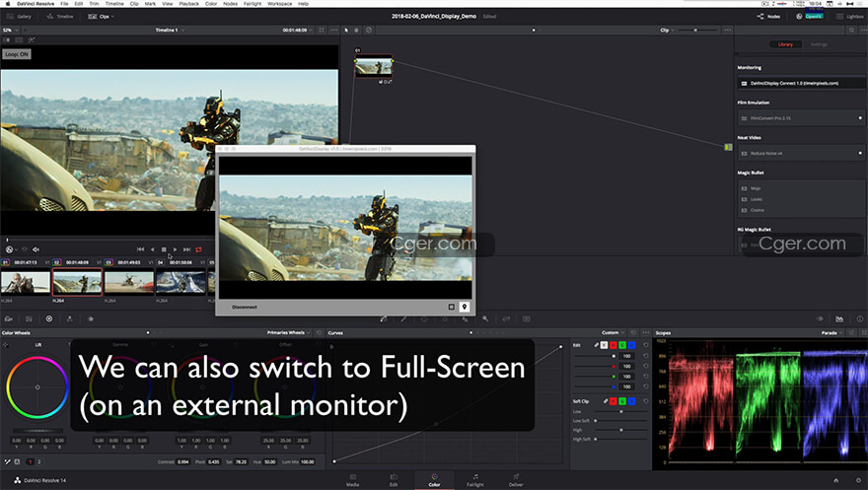Select clip 03 thumbnail in the timeline
This screenshot has height=490, width=868.
pos(129,282)
